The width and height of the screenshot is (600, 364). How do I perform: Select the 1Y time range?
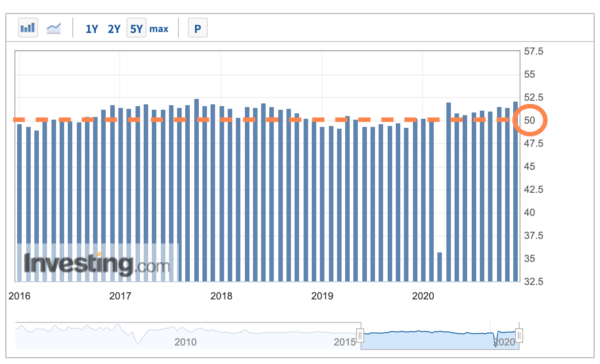click(x=91, y=29)
